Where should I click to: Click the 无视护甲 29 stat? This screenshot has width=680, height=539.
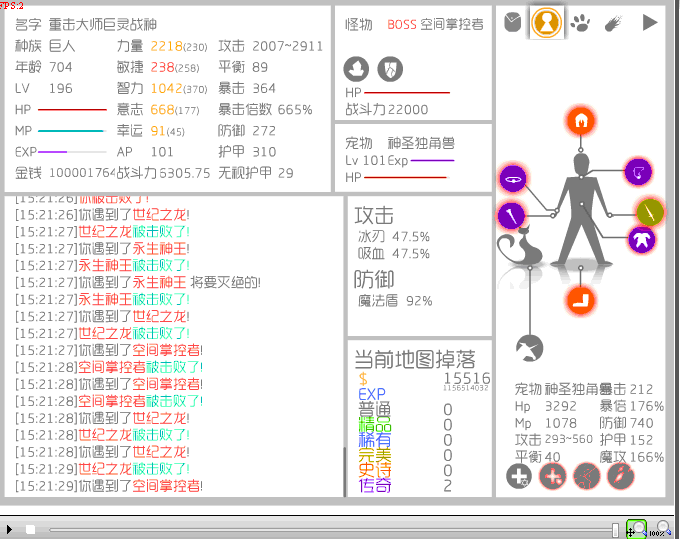256,173
